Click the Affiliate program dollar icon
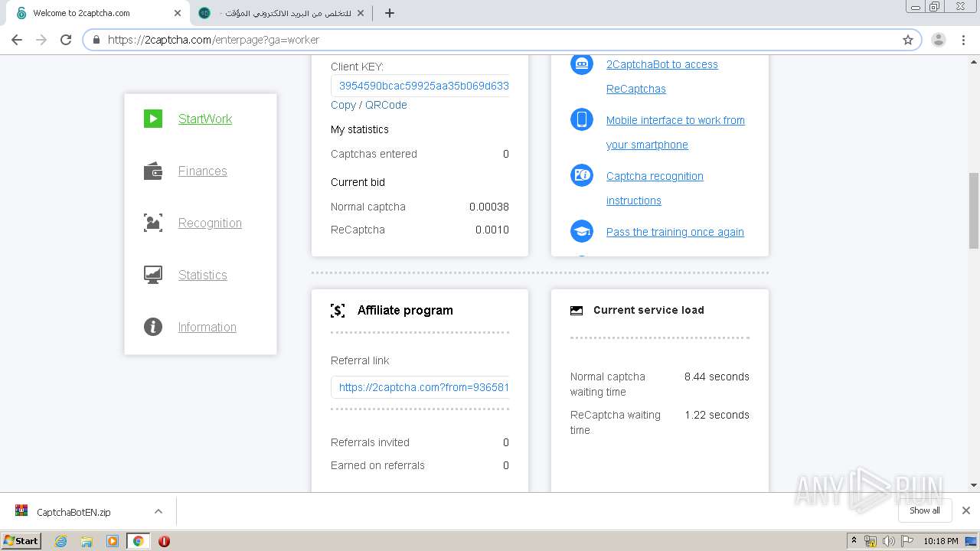 [338, 310]
